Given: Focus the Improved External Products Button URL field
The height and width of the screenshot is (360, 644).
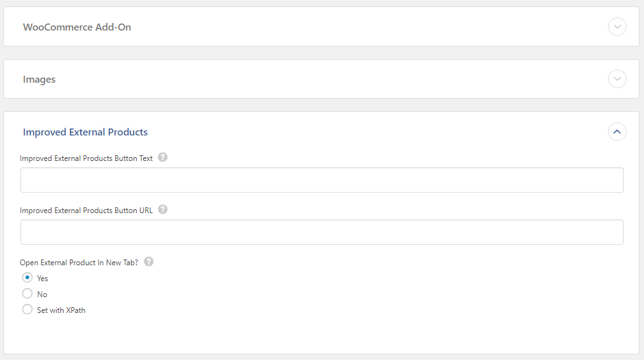Looking at the screenshot, I should pos(322,232).
